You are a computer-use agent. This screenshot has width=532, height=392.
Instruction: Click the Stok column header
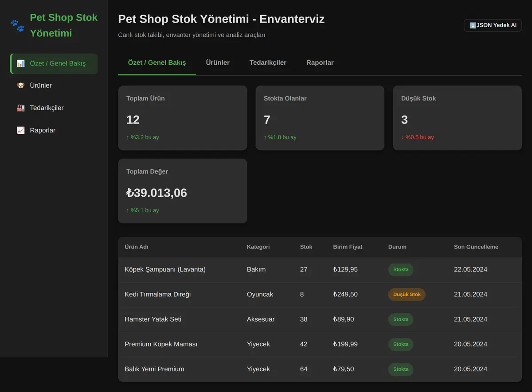click(x=306, y=247)
